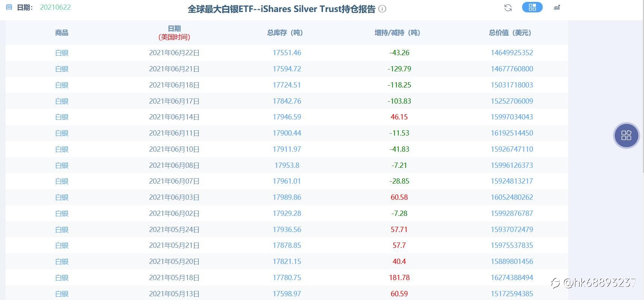Select the change value -43.26
The image size is (644, 300).
pos(399,53)
